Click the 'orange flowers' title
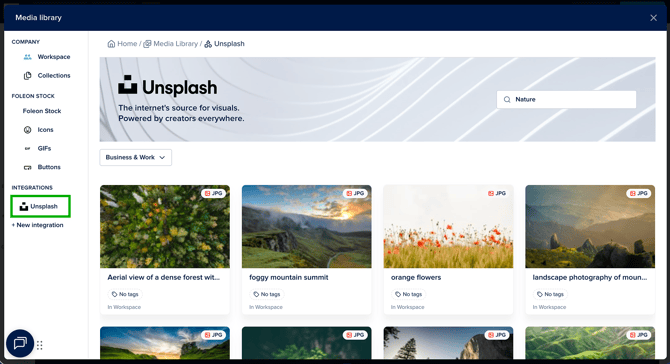This screenshot has width=670, height=364. tap(416, 277)
